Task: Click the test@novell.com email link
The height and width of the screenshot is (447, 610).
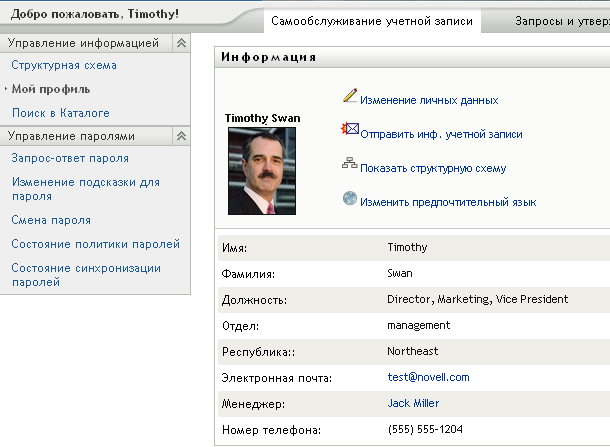Action: (428, 377)
